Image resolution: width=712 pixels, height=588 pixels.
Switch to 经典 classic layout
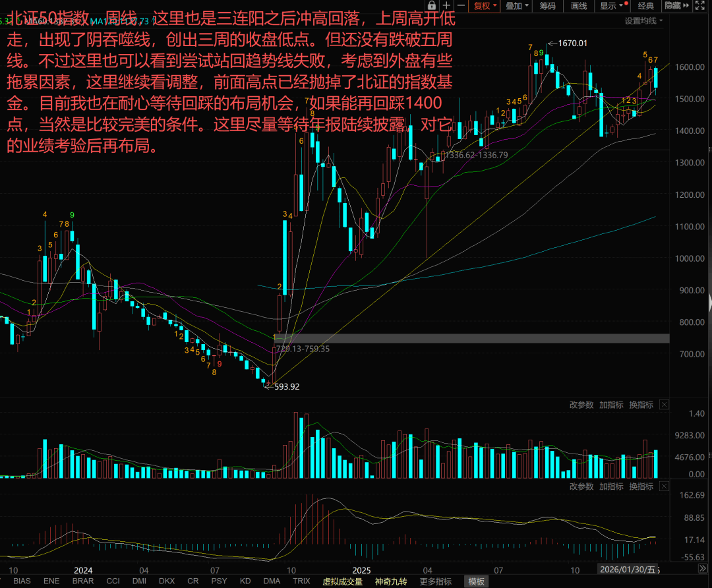pyautogui.click(x=645, y=6)
